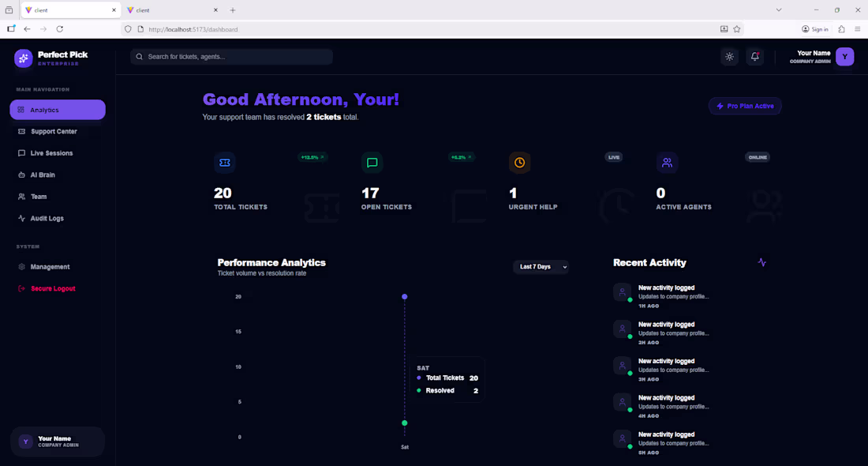Click the Team people icon in sidebar
Viewport: 868px width, 466px height.
coord(21,196)
